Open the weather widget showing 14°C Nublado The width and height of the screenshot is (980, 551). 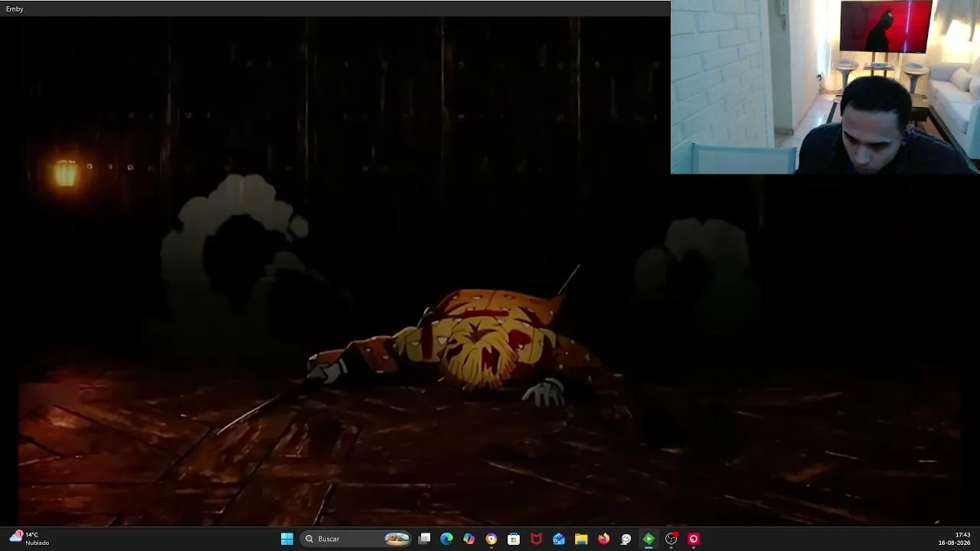click(x=31, y=539)
